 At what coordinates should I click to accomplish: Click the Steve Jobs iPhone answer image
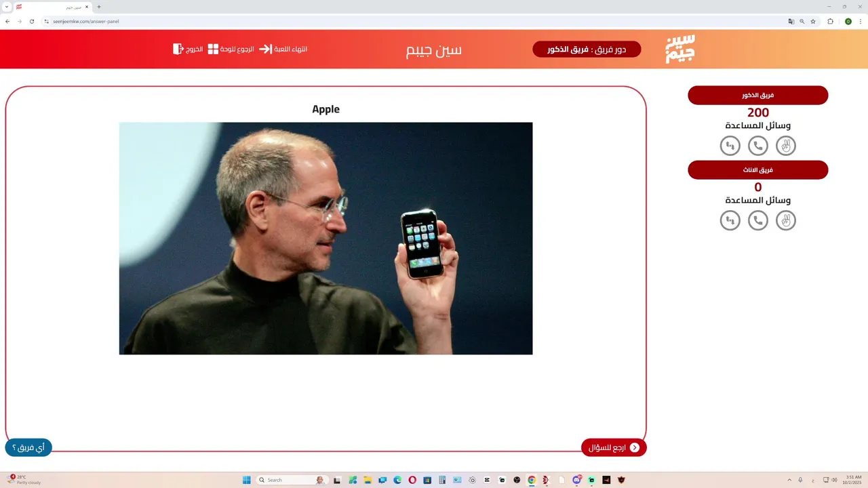pos(325,239)
